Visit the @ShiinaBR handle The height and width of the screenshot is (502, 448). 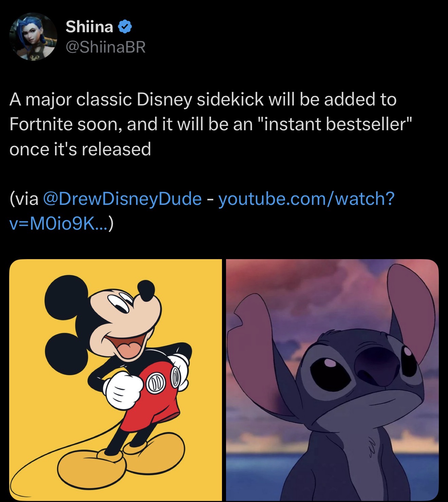click(106, 47)
